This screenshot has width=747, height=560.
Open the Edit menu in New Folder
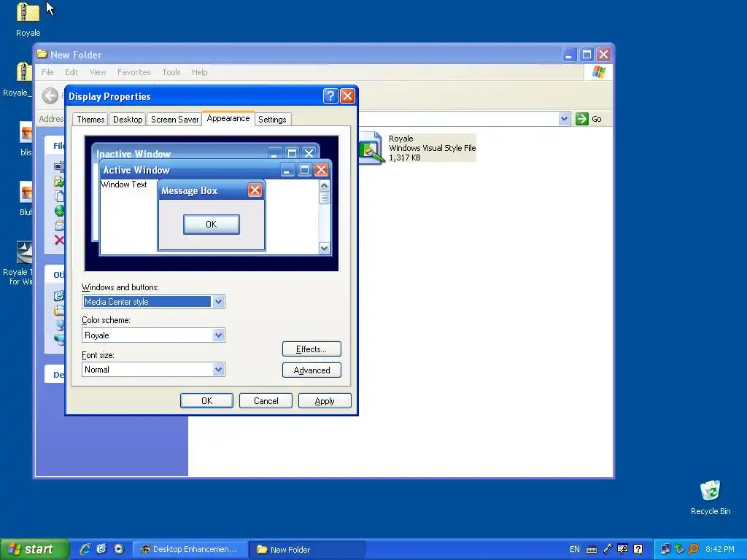tap(71, 72)
